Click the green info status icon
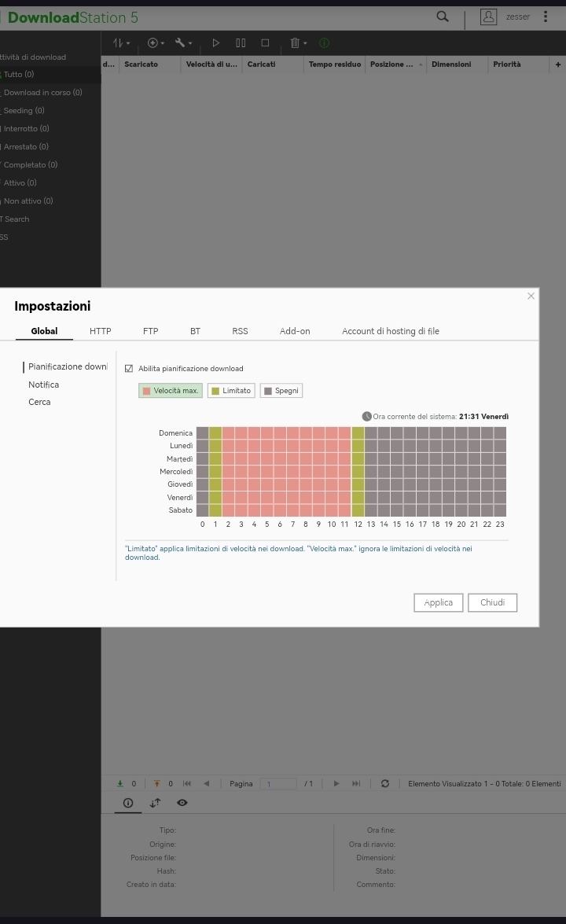This screenshot has height=924, width=566. click(324, 43)
